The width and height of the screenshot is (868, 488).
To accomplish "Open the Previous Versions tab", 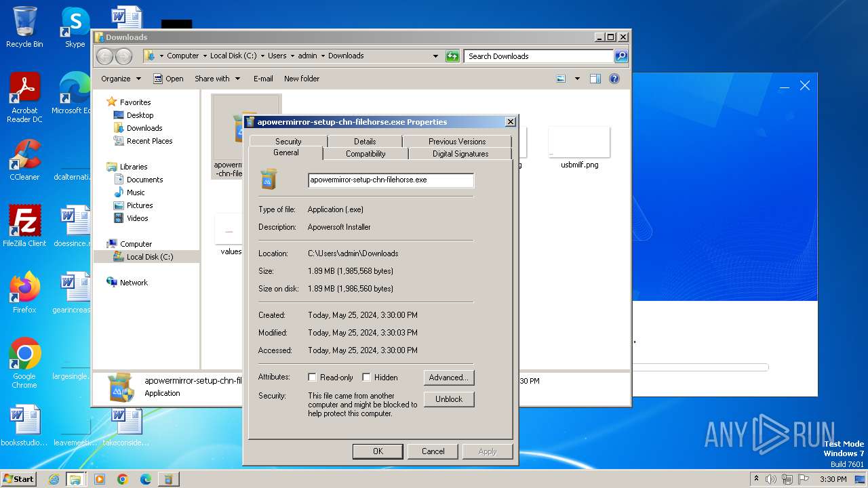I will pos(457,142).
